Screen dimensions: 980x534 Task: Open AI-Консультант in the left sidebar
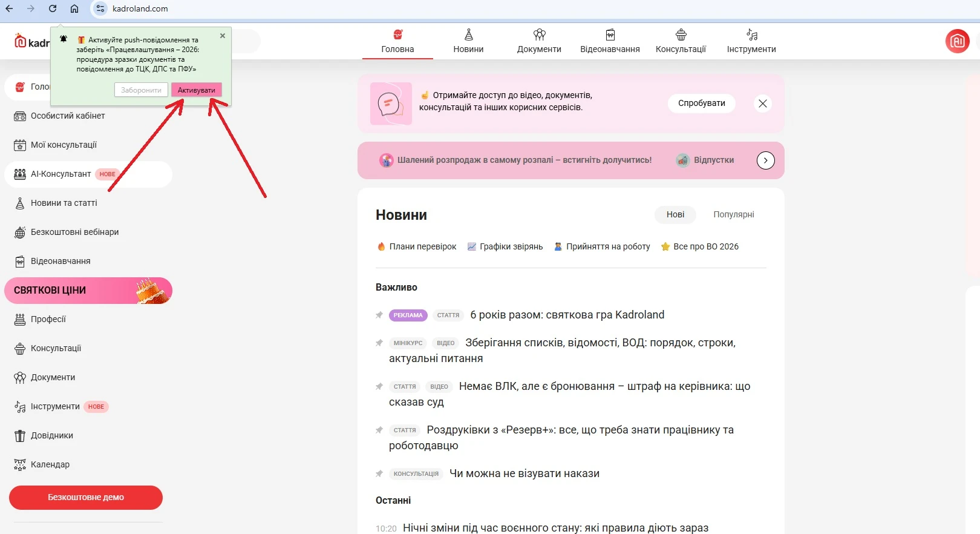click(x=60, y=174)
